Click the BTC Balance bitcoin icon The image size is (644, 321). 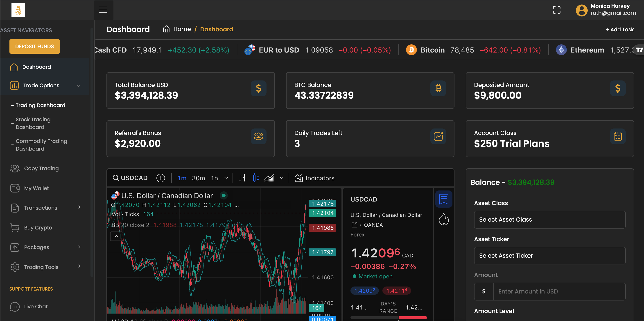(x=438, y=88)
